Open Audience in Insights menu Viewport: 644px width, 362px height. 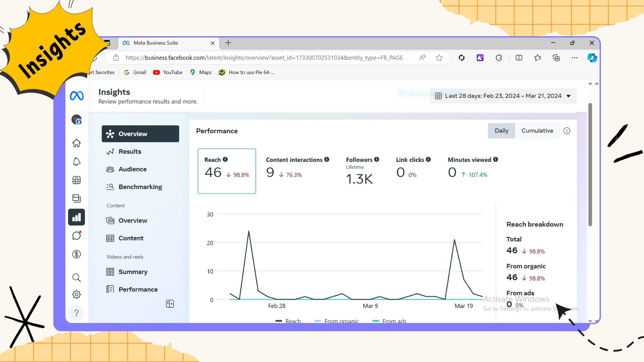132,169
